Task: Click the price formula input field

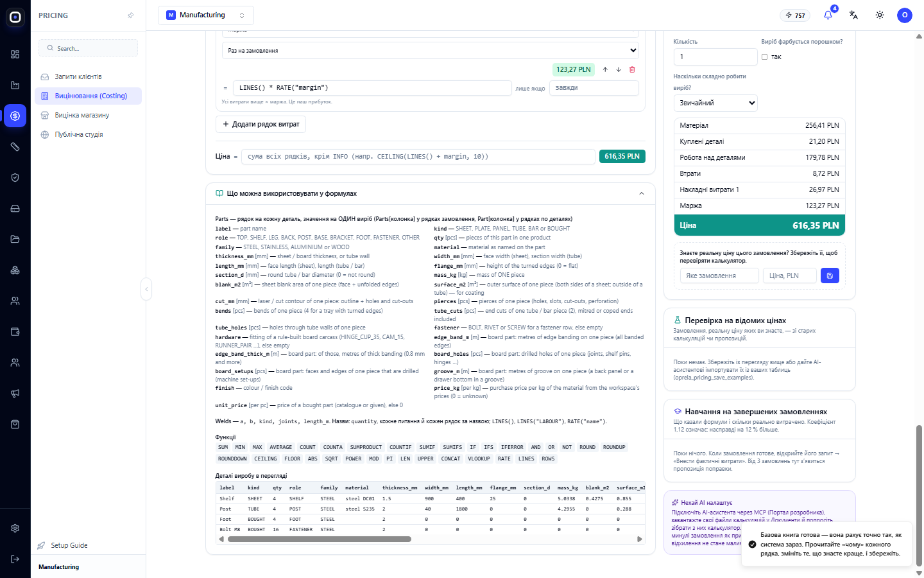Action: coord(418,156)
